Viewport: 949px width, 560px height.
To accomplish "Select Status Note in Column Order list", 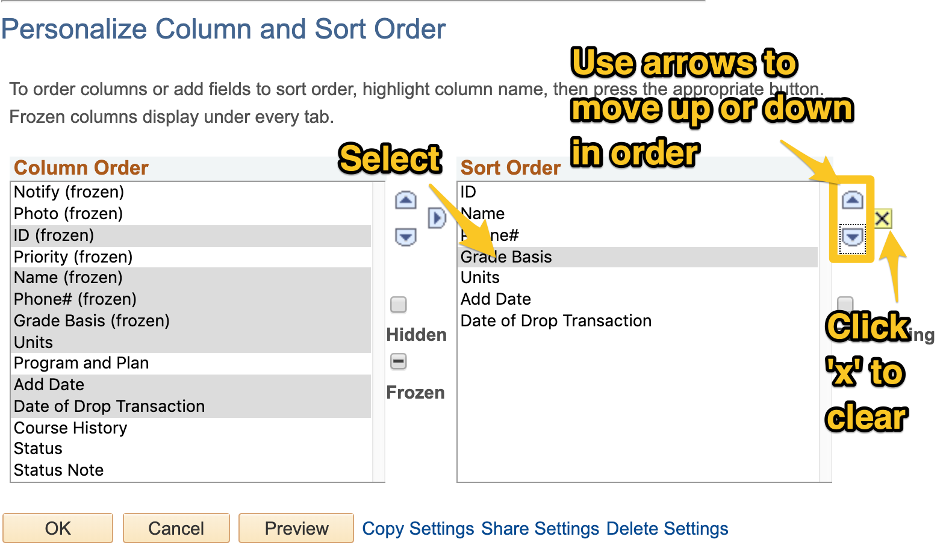I will (58, 470).
